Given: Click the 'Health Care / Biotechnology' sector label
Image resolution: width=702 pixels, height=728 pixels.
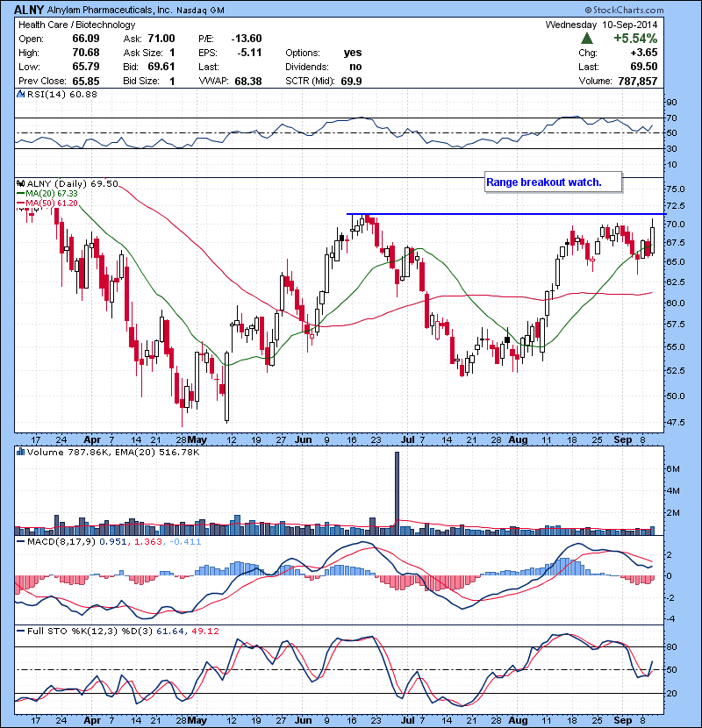Looking at the screenshot, I should pyautogui.click(x=76, y=25).
